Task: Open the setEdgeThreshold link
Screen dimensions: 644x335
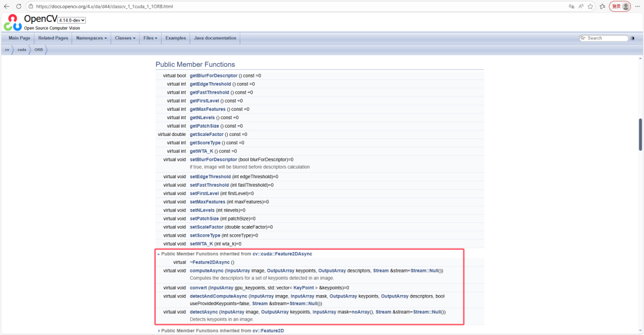Action: coord(210,177)
